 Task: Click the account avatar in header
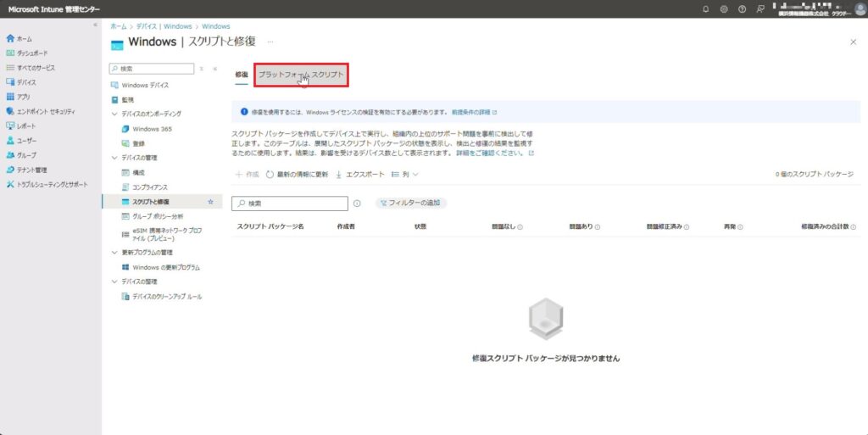click(860, 9)
